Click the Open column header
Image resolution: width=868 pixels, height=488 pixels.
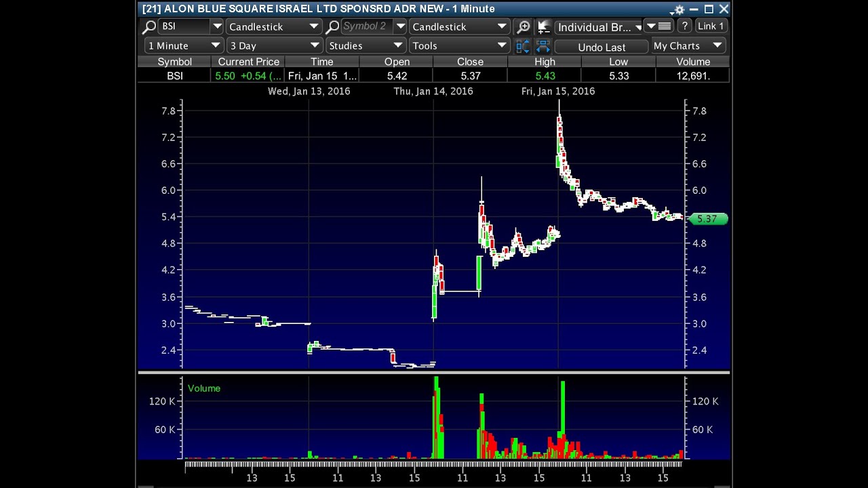pyautogui.click(x=397, y=62)
